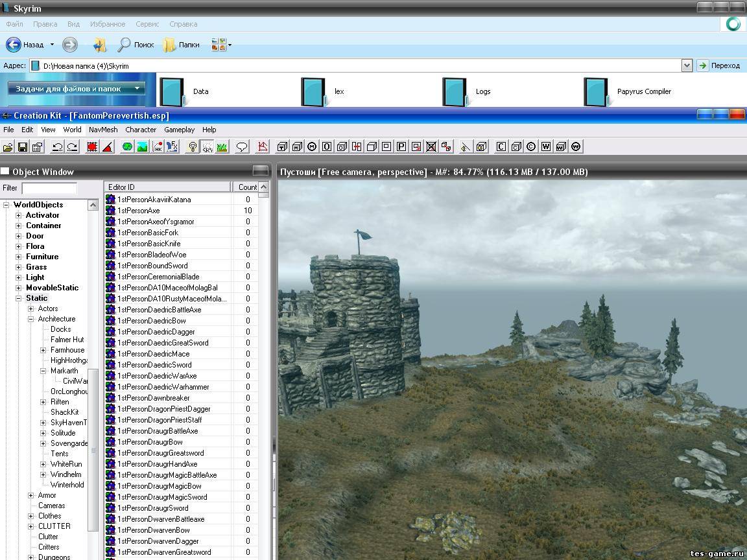Click the cube W toolbar icon

(x=561, y=147)
